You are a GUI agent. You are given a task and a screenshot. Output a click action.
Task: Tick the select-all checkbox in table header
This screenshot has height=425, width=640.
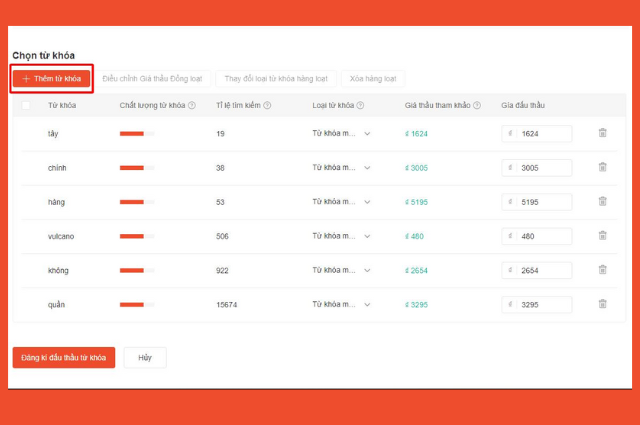point(26,105)
